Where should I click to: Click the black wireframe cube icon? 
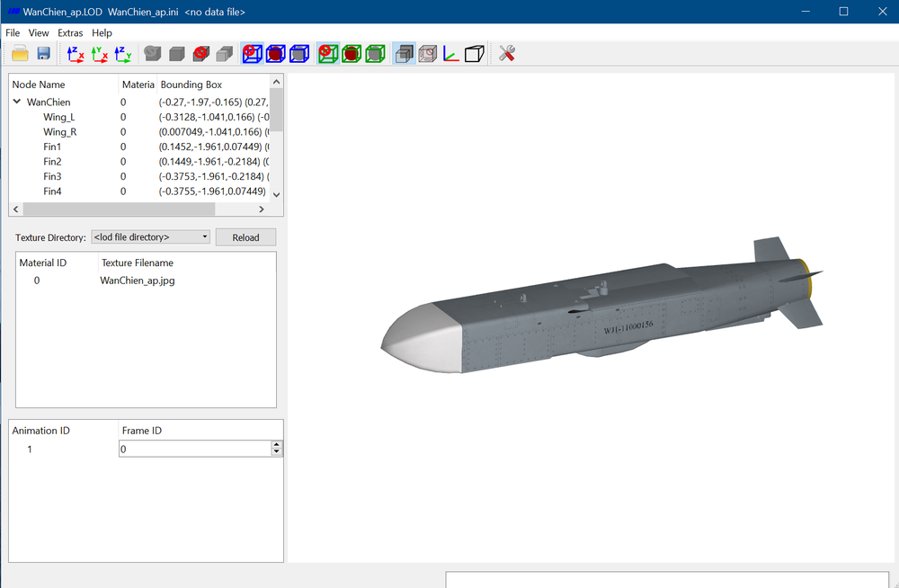[474, 54]
